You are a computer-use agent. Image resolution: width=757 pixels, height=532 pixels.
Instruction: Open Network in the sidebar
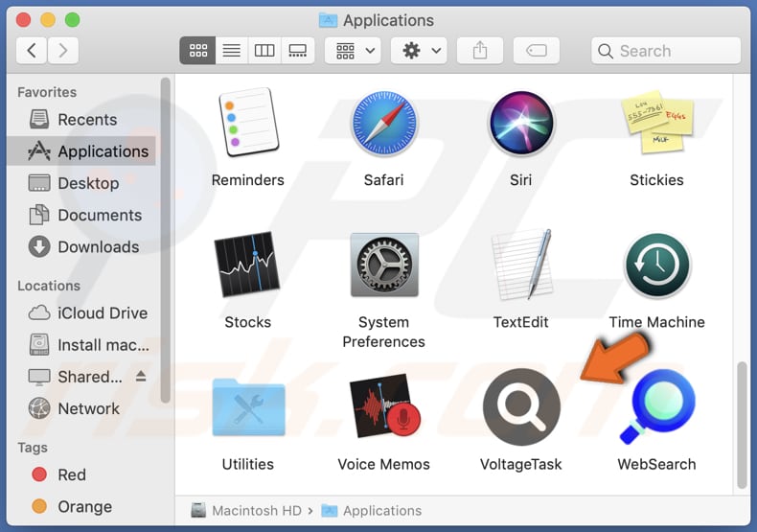(x=81, y=408)
